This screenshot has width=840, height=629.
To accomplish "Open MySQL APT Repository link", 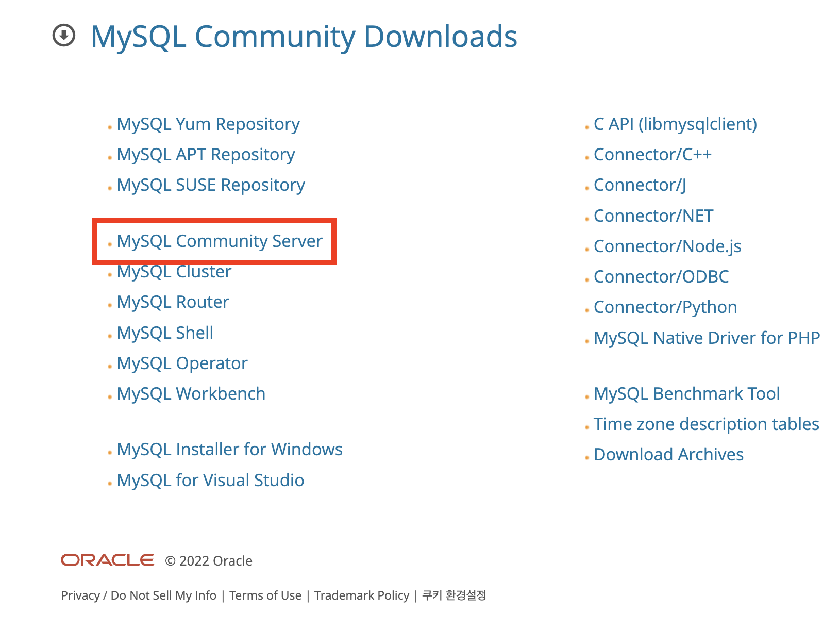I will pyautogui.click(x=206, y=155).
